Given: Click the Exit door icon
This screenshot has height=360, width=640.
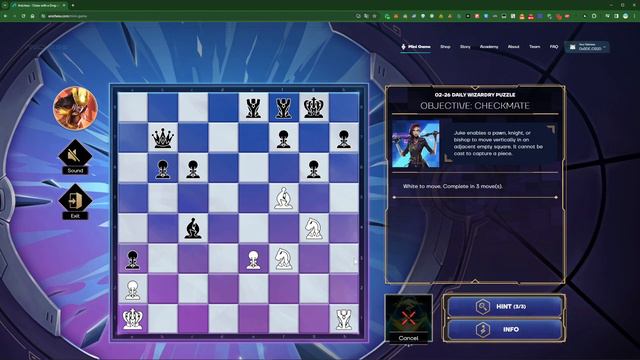Looking at the screenshot, I should pos(75,202).
